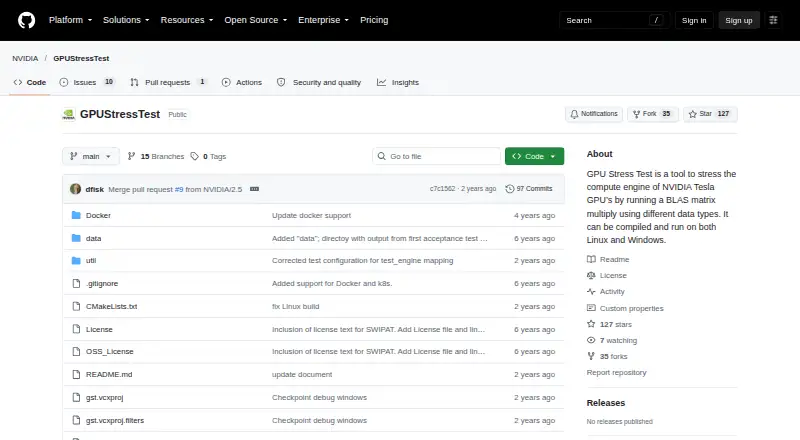800x440 pixels.
Task: Open pull request #9 link
Action: [179, 189]
